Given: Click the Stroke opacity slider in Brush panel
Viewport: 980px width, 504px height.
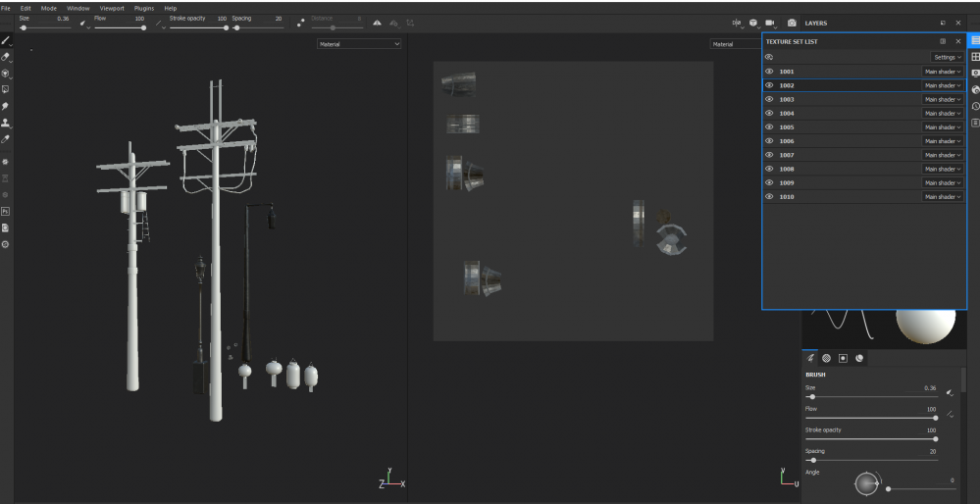Looking at the screenshot, I should tap(870, 439).
